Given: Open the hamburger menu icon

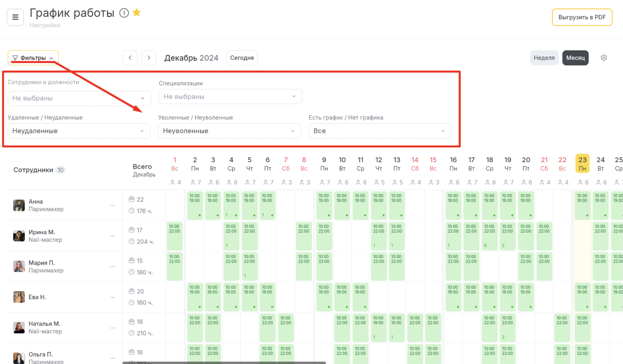Looking at the screenshot, I should click(x=15, y=17).
